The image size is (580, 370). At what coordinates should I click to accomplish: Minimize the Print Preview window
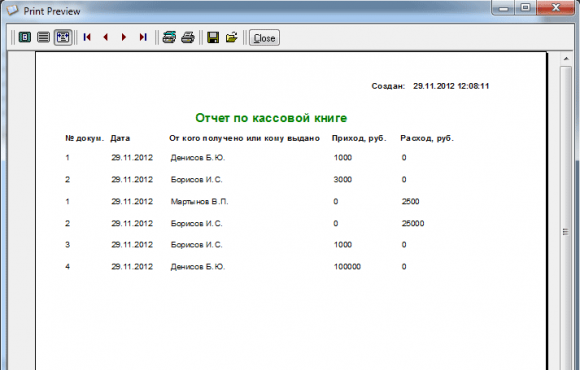504,8
